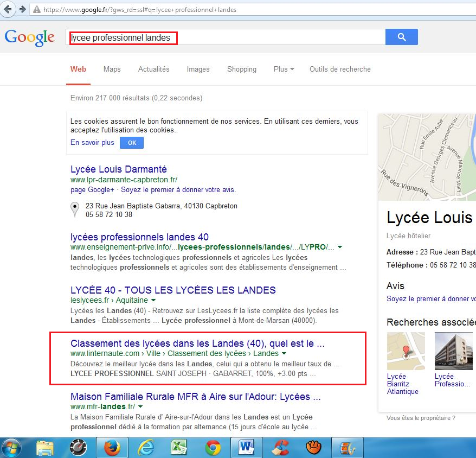Screen dimensions: 476x458
Task: Open the clock-dial app in taskbar
Action: coord(78,448)
